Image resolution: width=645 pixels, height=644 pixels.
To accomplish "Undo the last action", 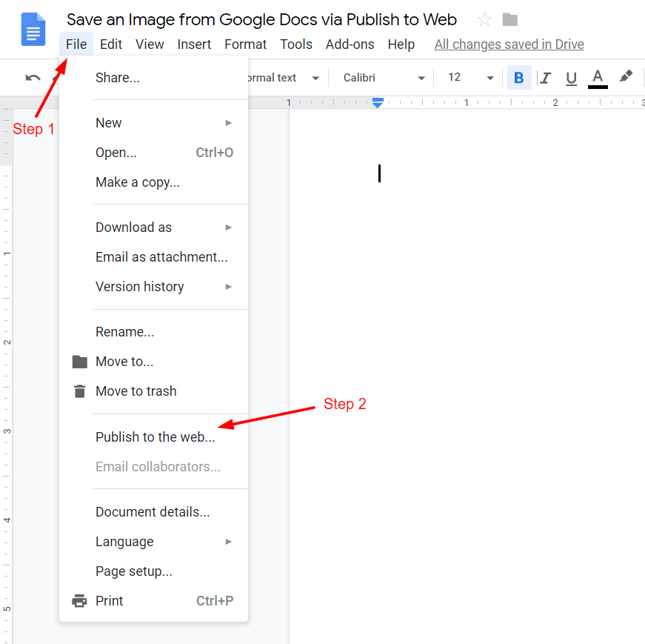I will point(32,77).
